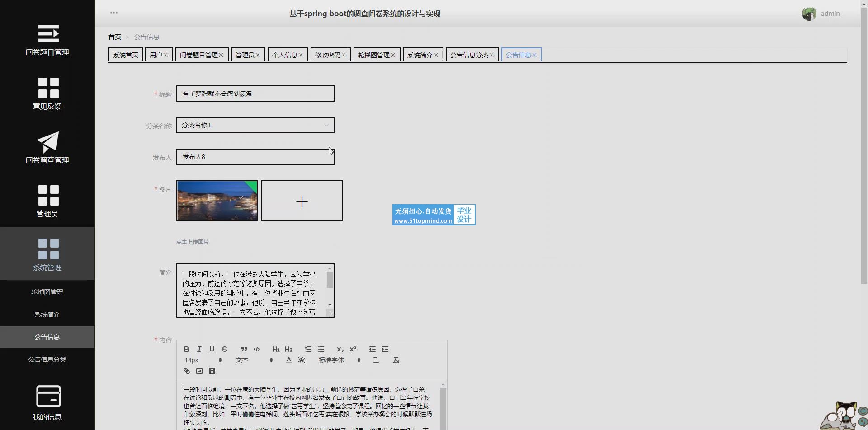
Task: Toggle underline formatting in the editor
Action: pyautogui.click(x=212, y=349)
